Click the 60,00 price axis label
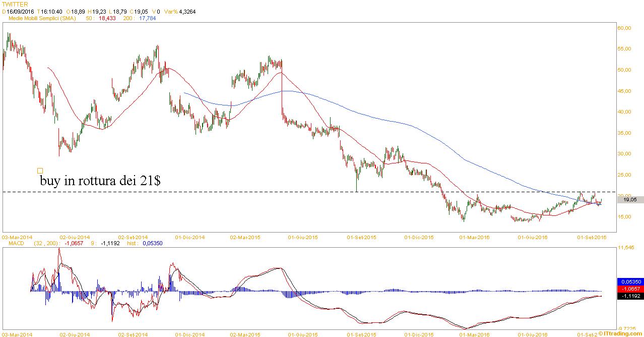The height and width of the screenshot is (337, 644). pos(624,28)
